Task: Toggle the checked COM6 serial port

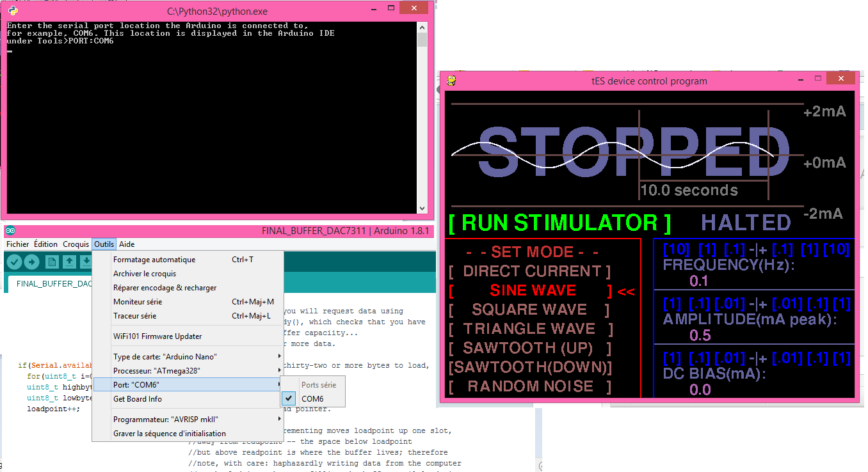Action: coord(313,399)
